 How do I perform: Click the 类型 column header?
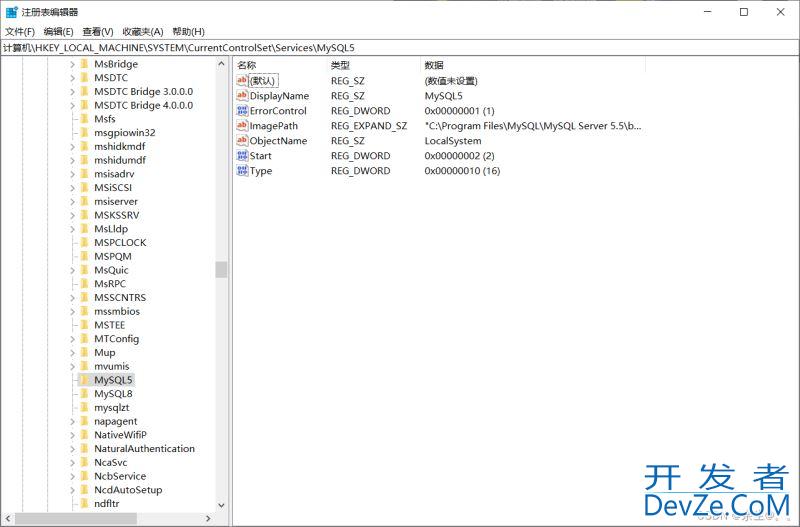340,65
